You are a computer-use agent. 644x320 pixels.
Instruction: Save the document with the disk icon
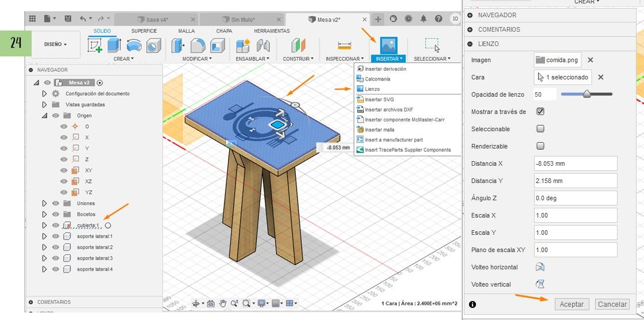coord(68,19)
